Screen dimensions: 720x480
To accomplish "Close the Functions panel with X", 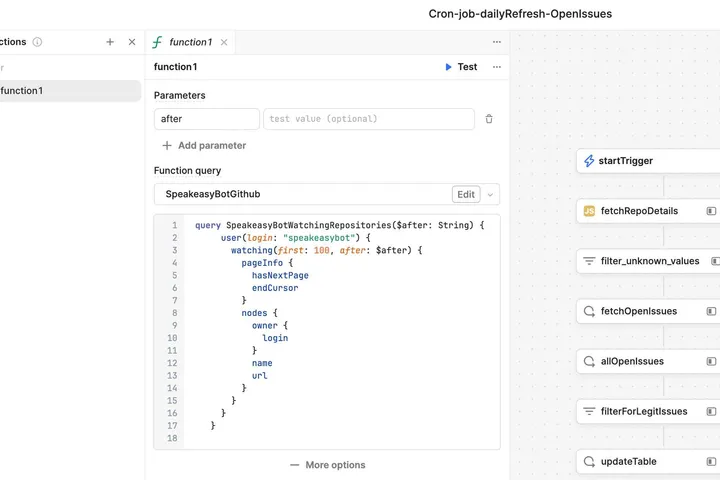I will tap(132, 42).
